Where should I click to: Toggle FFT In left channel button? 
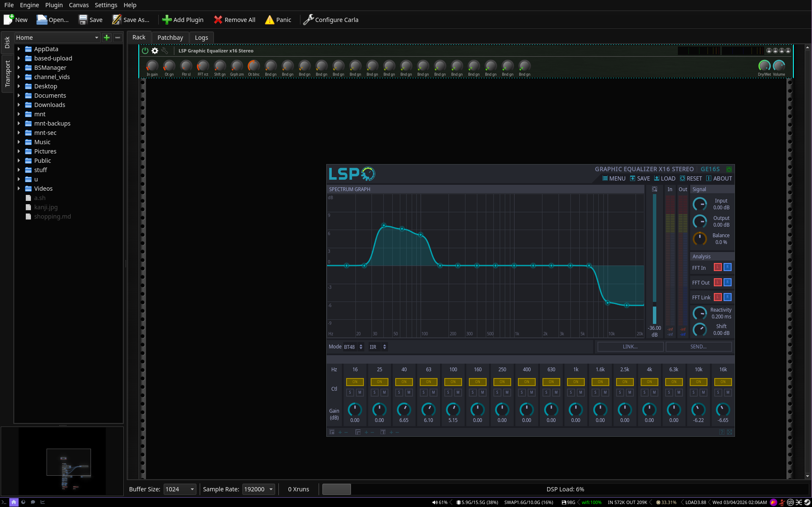coord(718,267)
